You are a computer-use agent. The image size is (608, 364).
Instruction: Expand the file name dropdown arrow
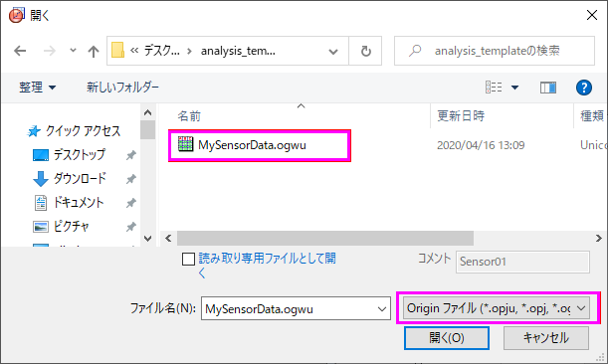tap(382, 308)
